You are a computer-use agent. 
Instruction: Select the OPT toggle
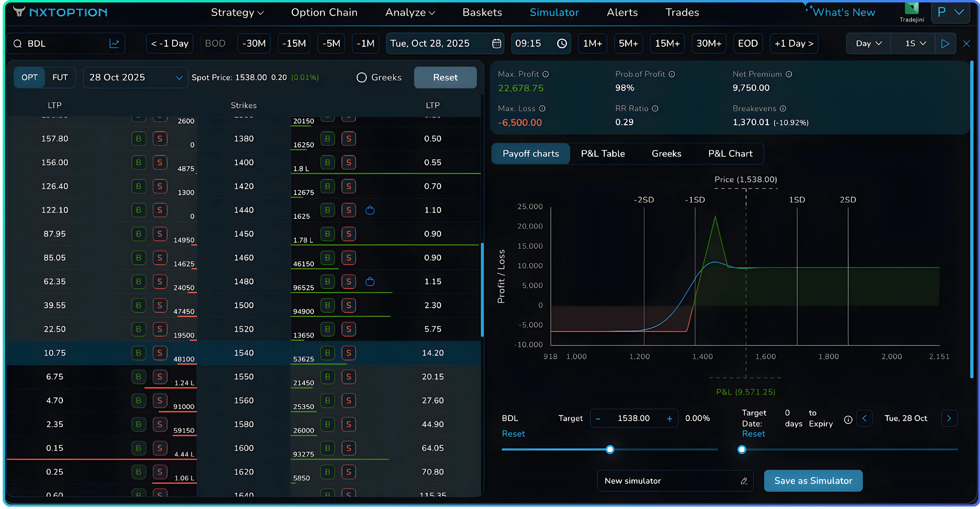click(29, 77)
